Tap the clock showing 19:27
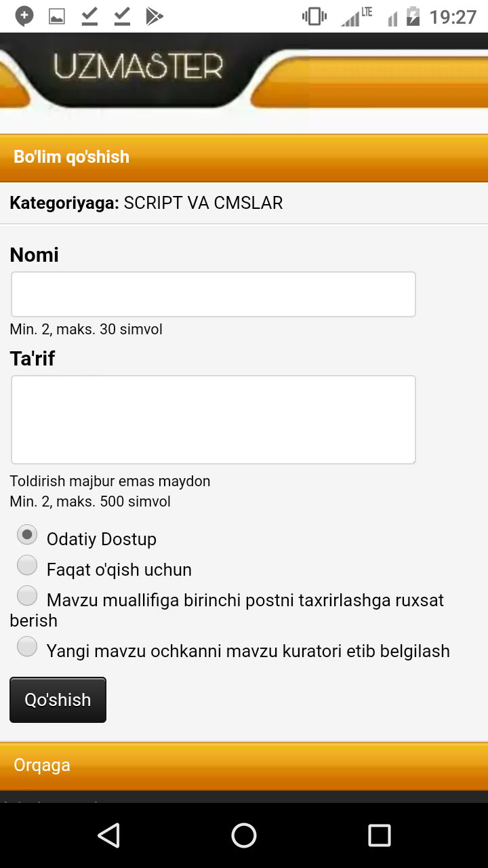 [x=453, y=16]
